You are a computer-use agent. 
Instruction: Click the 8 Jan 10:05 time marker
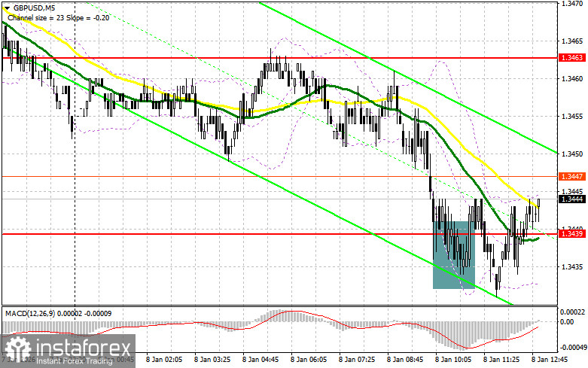click(x=452, y=360)
